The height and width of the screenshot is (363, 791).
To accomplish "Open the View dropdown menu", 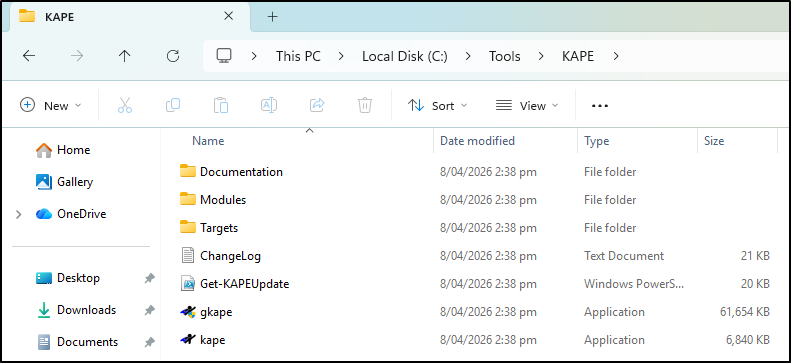I will (527, 105).
